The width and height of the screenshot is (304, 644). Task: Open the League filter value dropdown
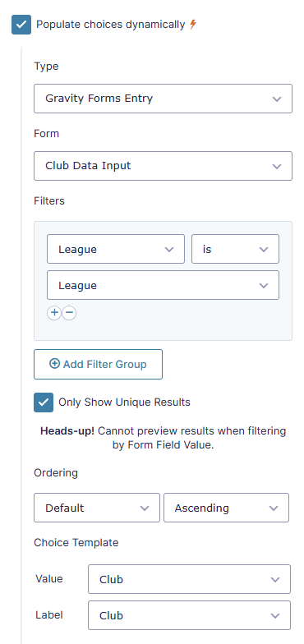pyautogui.click(x=163, y=285)
